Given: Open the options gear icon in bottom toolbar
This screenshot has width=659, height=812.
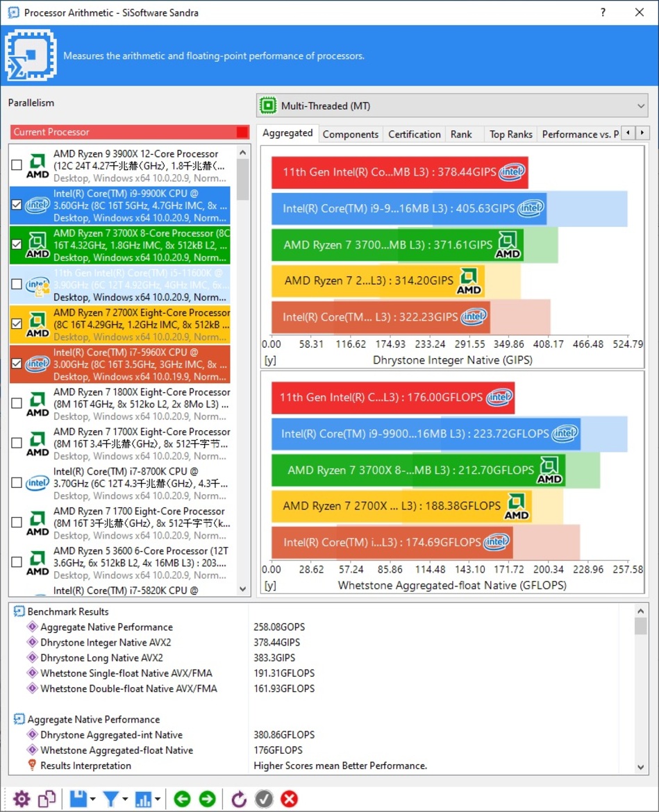Looking at the screenshot, I should 22,799.
